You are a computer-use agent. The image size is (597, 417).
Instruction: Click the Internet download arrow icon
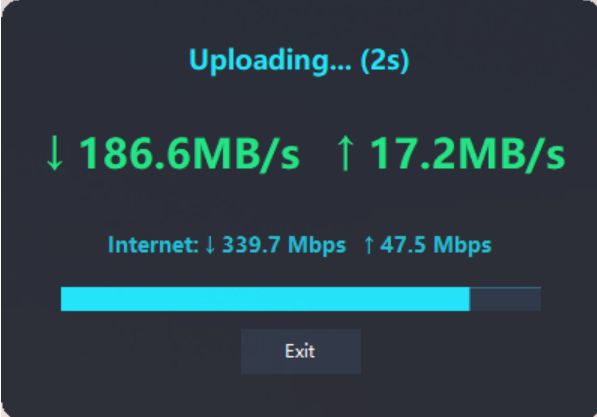click(210, 244)
